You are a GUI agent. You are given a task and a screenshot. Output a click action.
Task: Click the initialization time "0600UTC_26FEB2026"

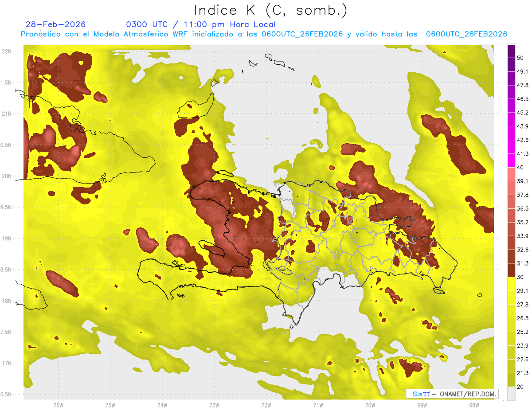(x=302, y=34)
